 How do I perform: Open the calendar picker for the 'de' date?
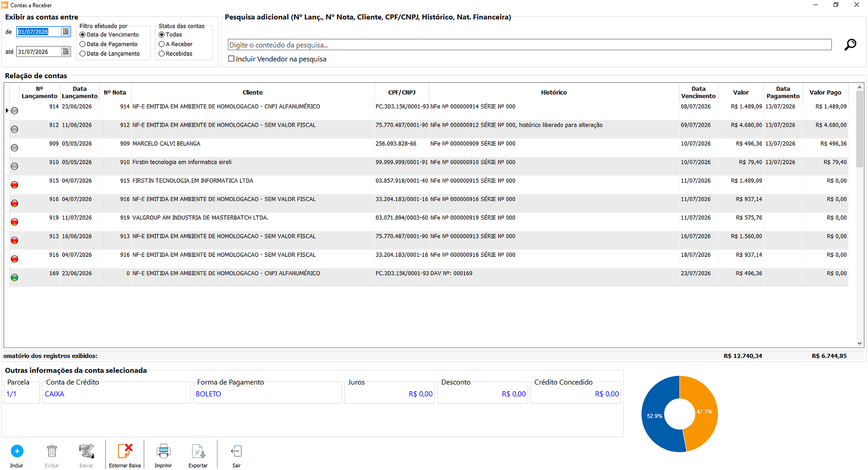click(x=65, y=32)
